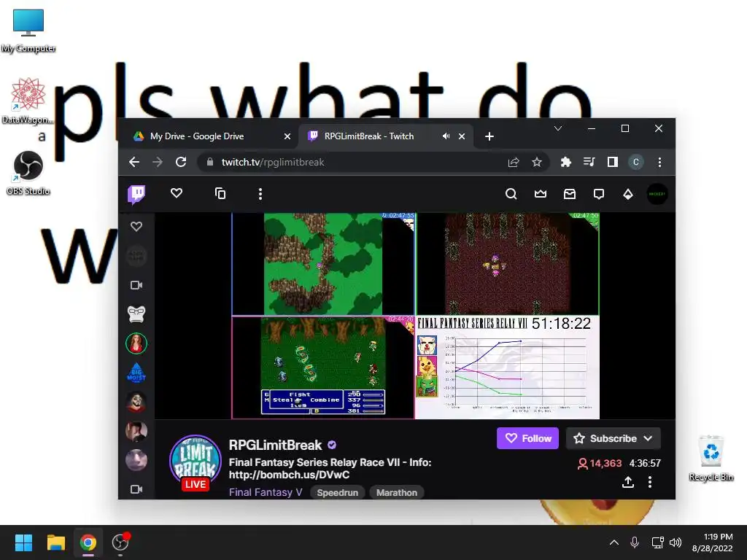Open Chrome tab search chevron
The width and height of the screenshot is (747, 560).
point(558,128)
